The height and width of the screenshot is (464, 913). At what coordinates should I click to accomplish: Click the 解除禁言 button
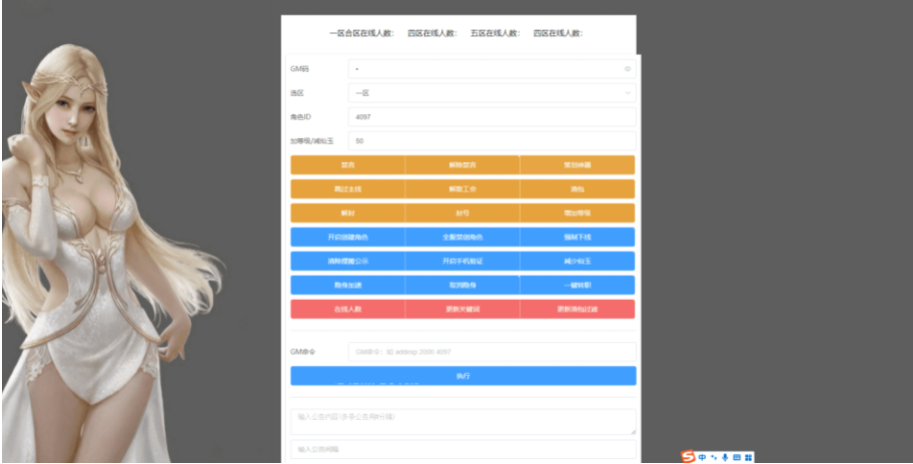[462, 165]
